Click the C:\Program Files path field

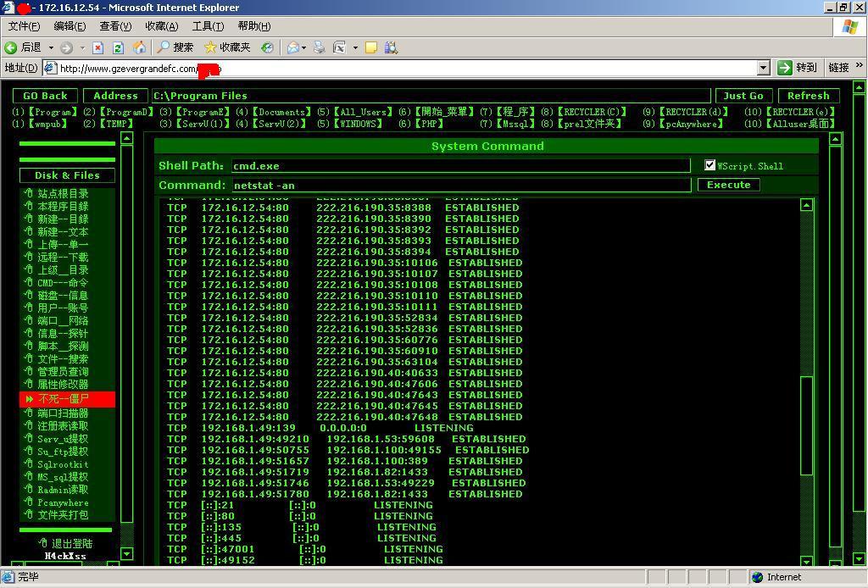(x=431, y=96)
